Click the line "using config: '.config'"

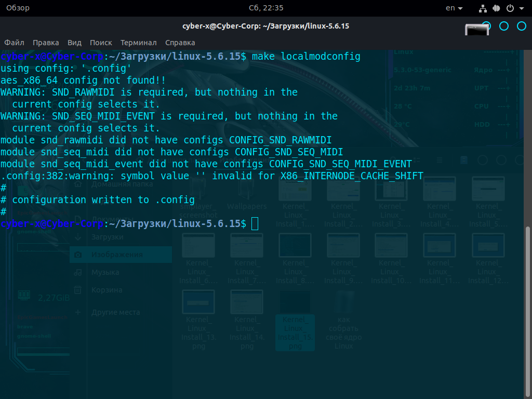(66, 69)
